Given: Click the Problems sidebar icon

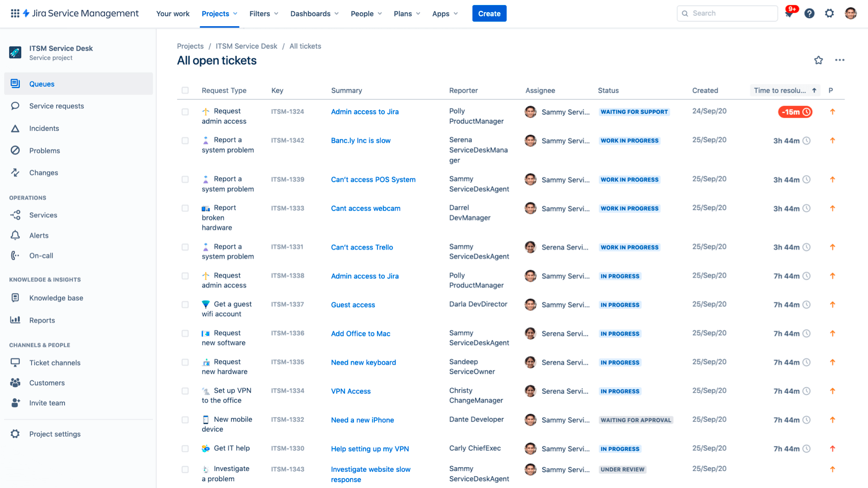Looking at the screenshot, I should click(16, 150).
